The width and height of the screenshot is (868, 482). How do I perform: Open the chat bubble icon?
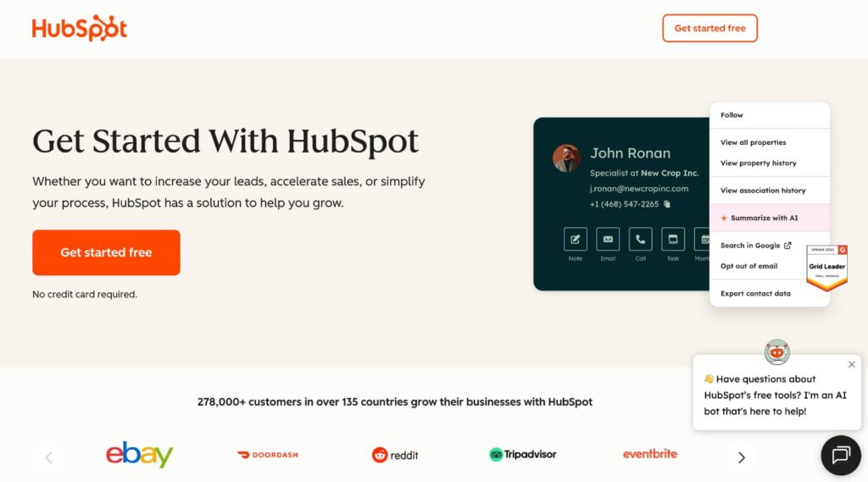pyautogui.click(x=840, y=456)
